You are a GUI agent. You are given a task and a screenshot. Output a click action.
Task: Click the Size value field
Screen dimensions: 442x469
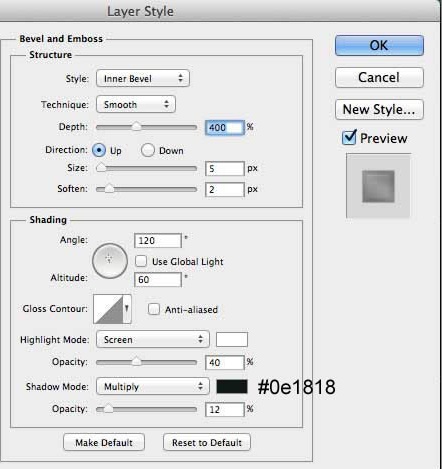pos(225,169)
